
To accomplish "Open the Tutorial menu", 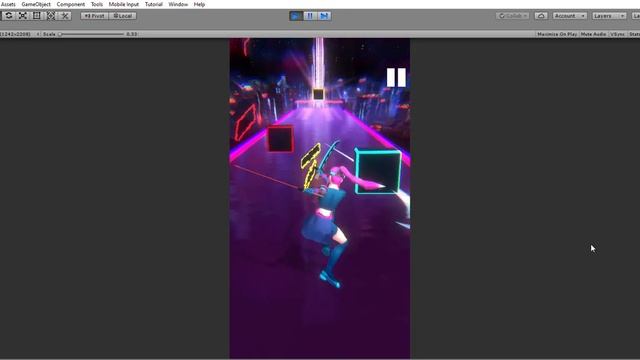I will [x=153, y=4].
